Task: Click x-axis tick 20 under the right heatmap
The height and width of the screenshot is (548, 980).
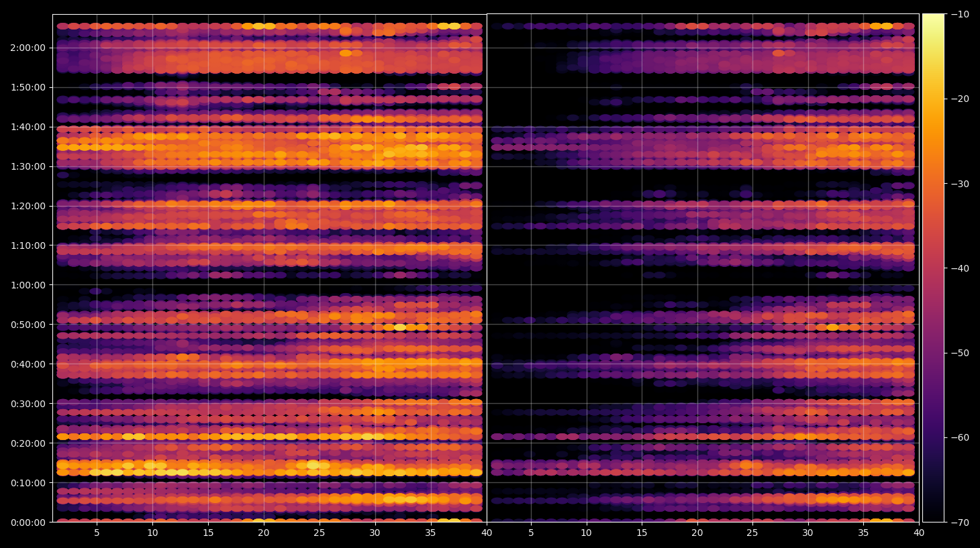Action: 697,533
